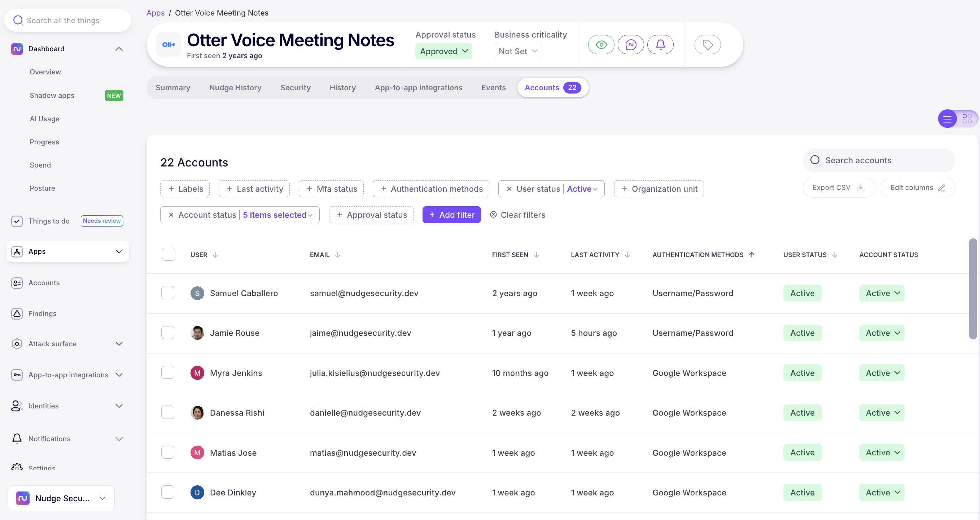Image resolution: width=980 pixels, height=520 pixels.
Task: Open the History tab
Action: coord(342,87)
